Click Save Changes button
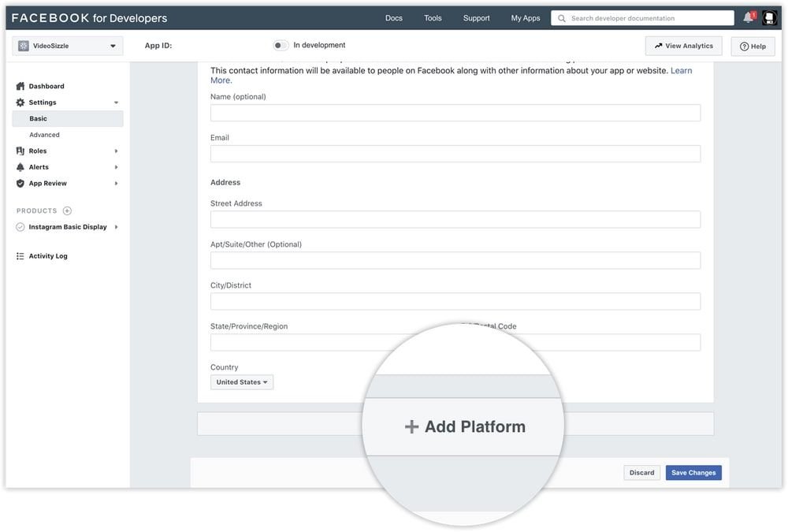Image resolution: width=788 pixels, height=532 pixels. [693, 473]
